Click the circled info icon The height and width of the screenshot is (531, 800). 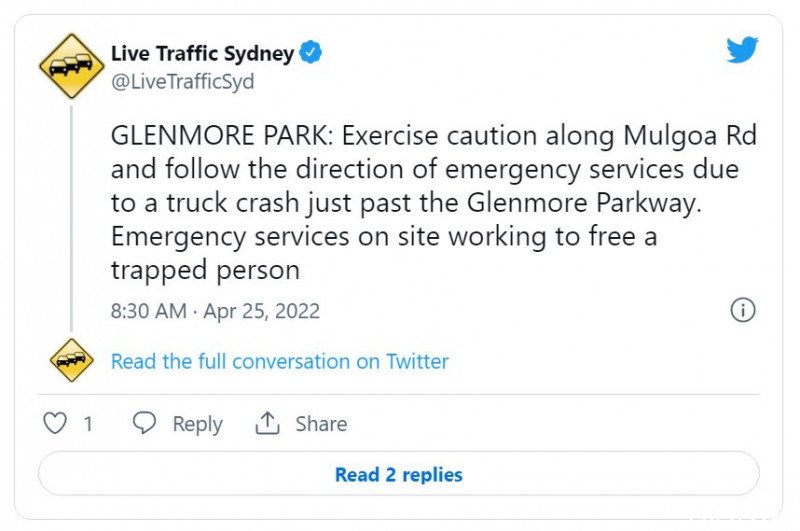point(743,310)
